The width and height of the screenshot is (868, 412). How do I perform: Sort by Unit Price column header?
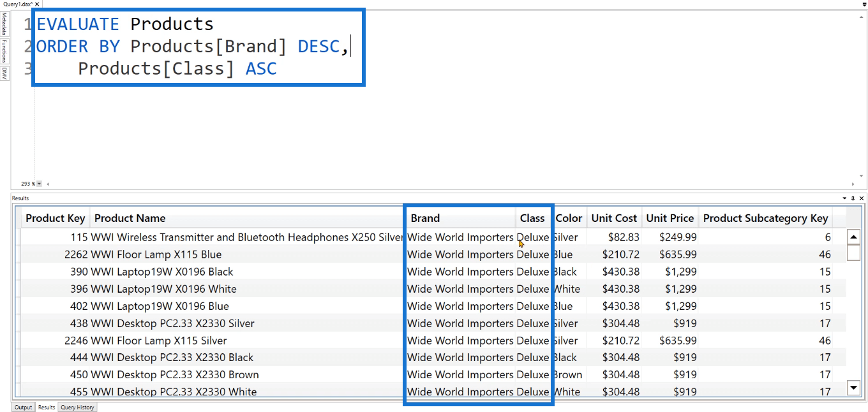(x=670, y=218)
